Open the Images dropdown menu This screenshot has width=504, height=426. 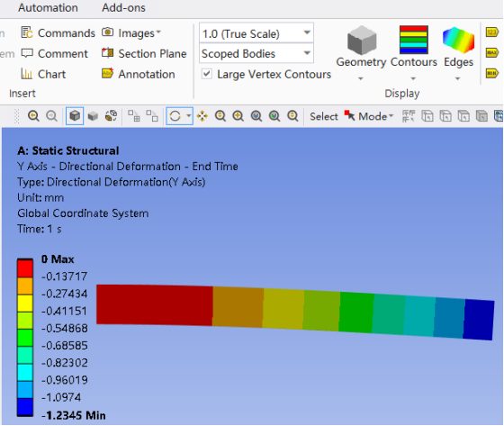pos(131,32)
